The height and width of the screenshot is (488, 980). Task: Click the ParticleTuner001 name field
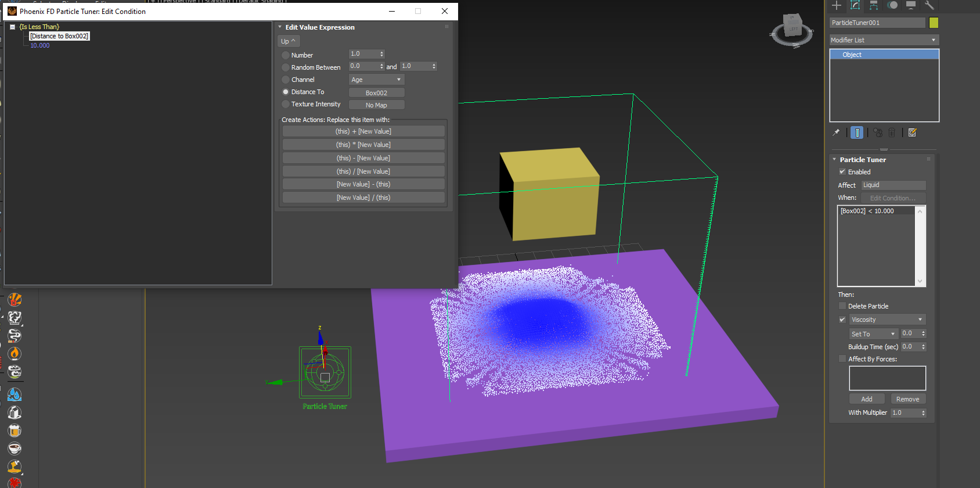(877, 23)
